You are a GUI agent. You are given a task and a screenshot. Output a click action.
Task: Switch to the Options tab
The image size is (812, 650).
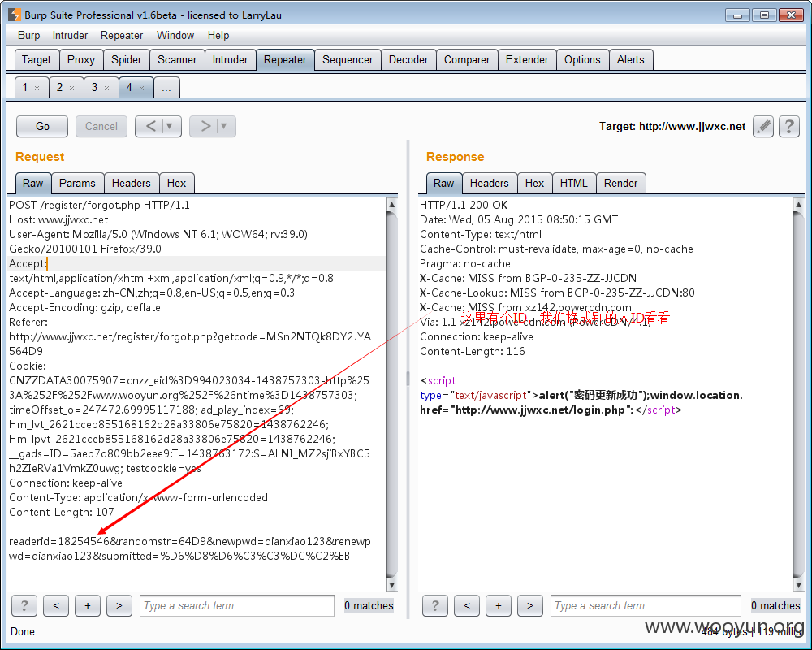582,59
